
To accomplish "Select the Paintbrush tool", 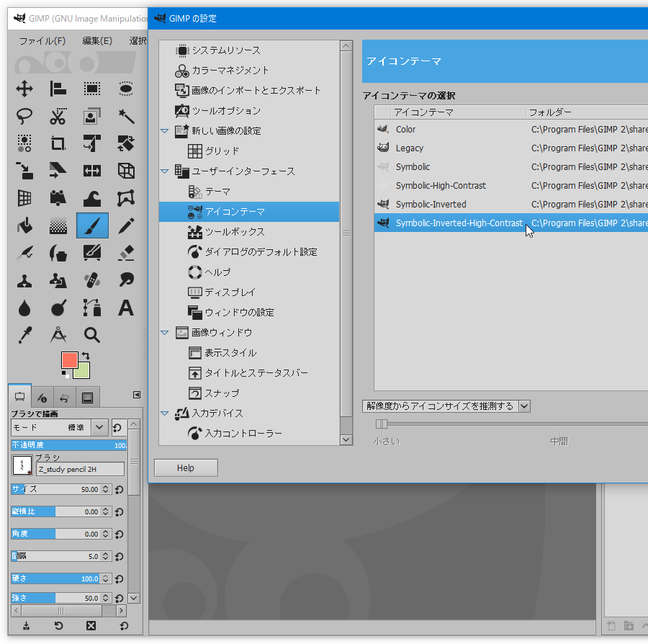I will 92,225.
